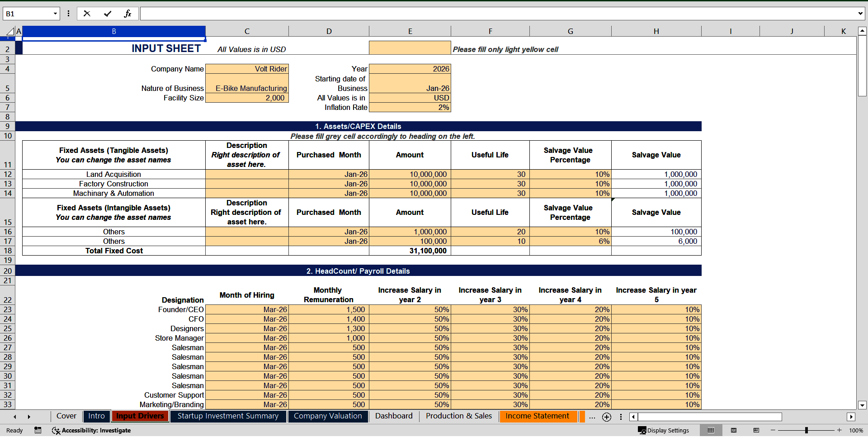Screen dimensions: 868x437
Task: Click the horizontal scroll right arrow
Action: point(851,417)
